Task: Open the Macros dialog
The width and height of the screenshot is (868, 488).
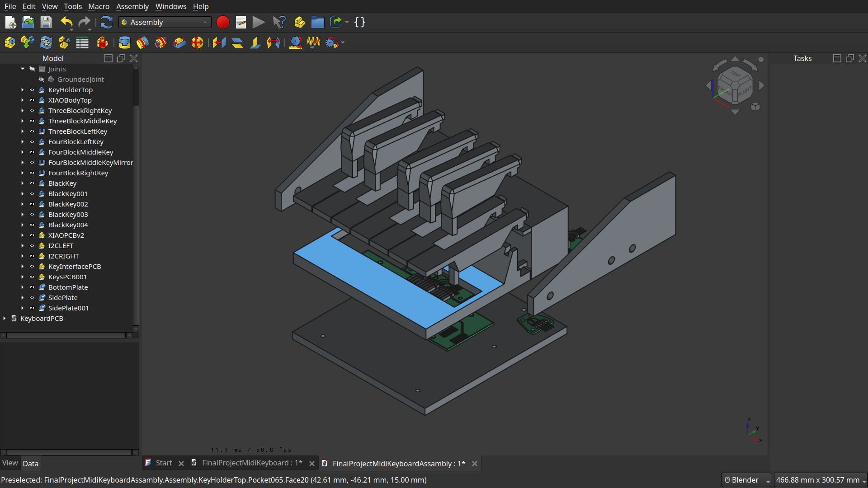Action: pos(241,22)
